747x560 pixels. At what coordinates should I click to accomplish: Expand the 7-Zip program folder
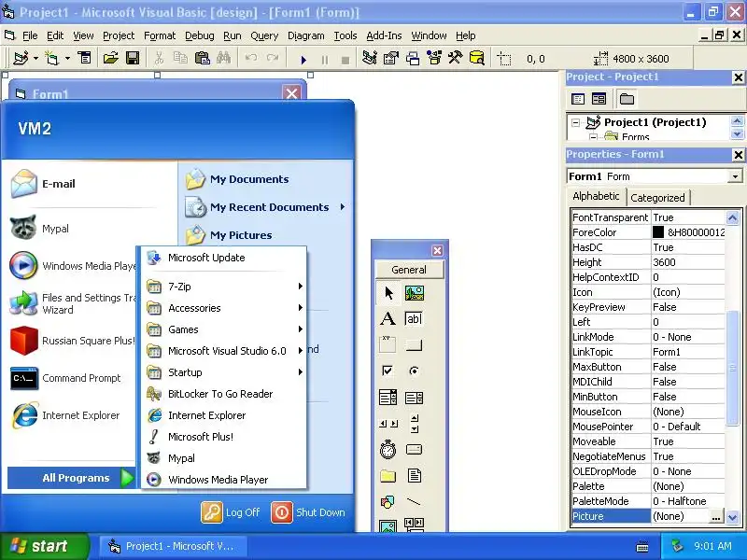pyautogui.click(x=224, y=287)
